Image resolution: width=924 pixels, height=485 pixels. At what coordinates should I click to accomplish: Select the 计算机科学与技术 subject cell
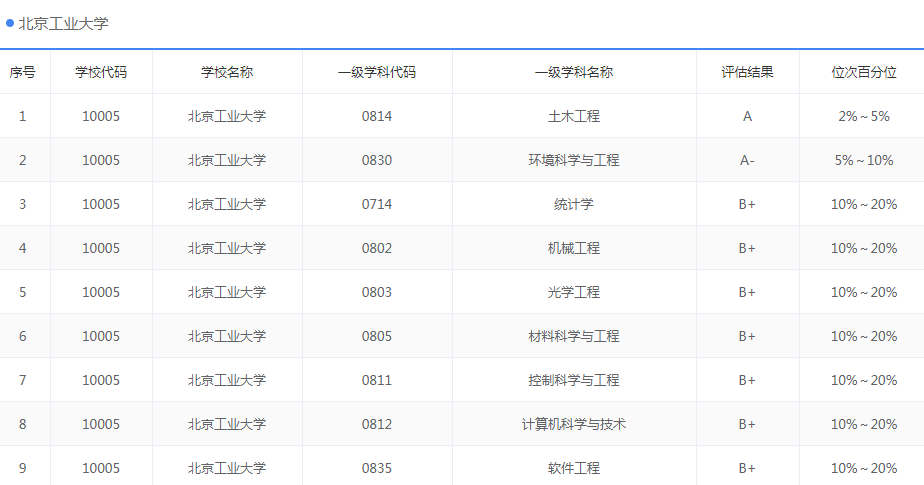tap(574, 424)
